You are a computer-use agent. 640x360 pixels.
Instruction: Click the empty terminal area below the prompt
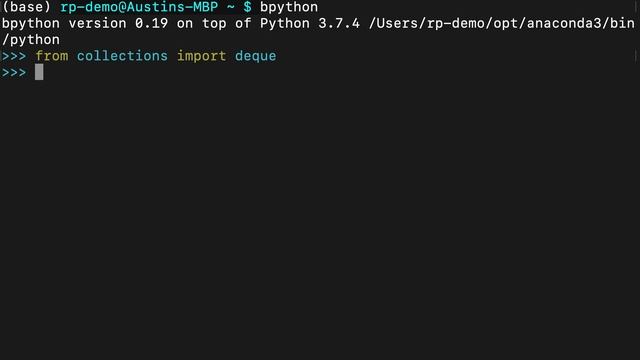(320, 220)
